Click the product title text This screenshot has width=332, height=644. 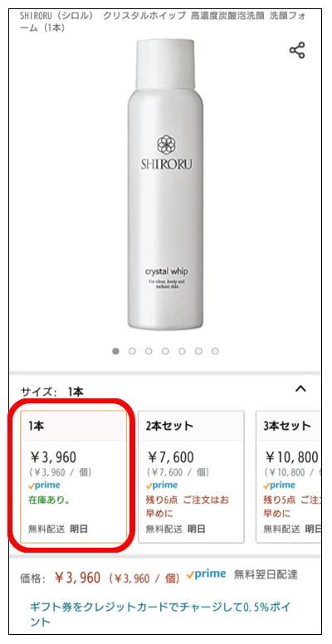pyautogui.click(x=164, y=22)
